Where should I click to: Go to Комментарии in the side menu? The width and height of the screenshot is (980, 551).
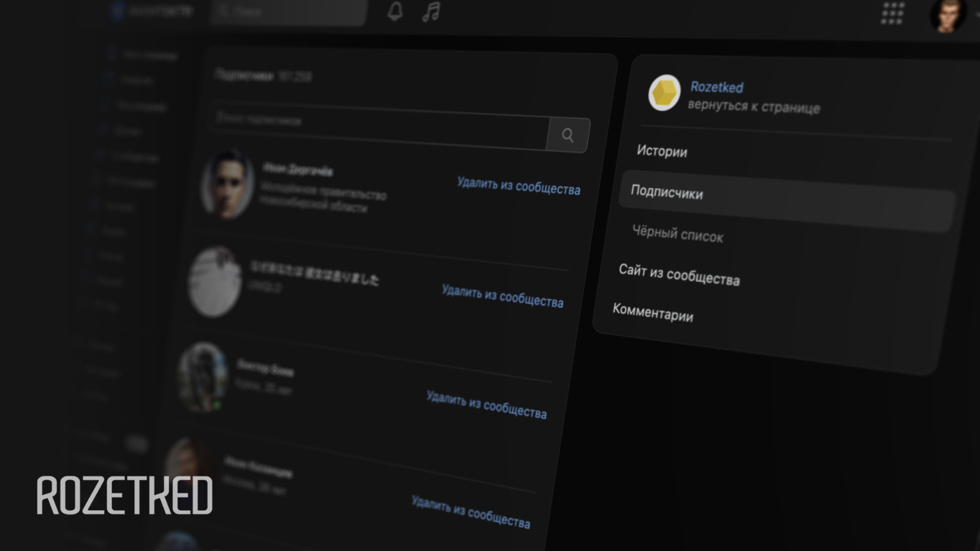pos(653,312)
